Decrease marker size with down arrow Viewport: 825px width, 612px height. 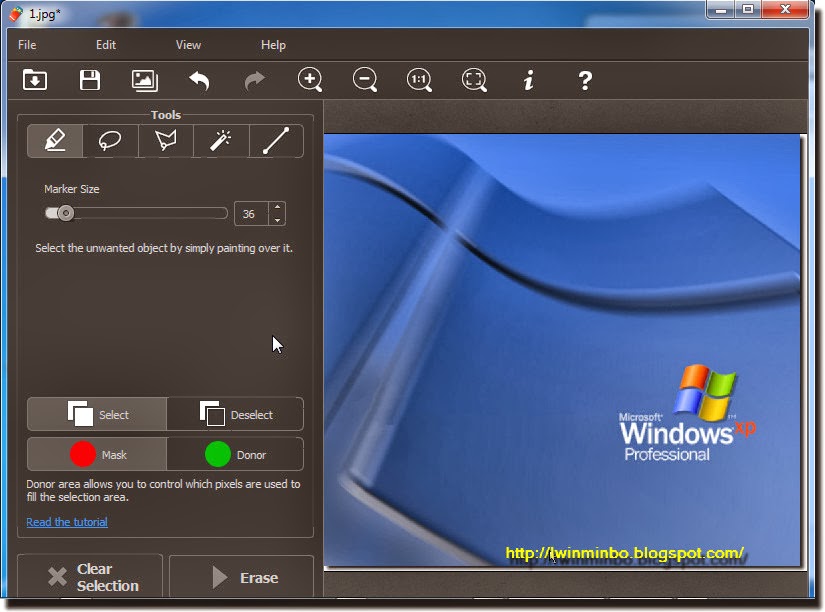click(277, 220)
